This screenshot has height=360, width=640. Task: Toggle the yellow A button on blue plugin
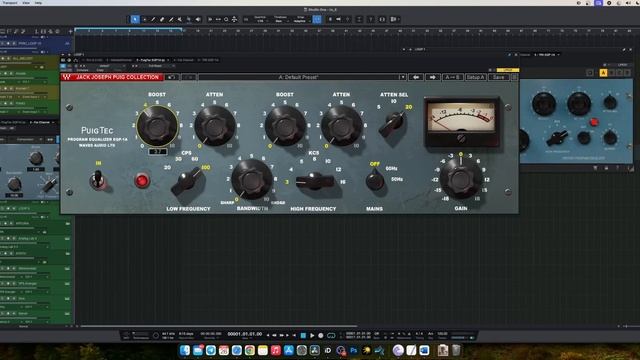click(603, 73)
